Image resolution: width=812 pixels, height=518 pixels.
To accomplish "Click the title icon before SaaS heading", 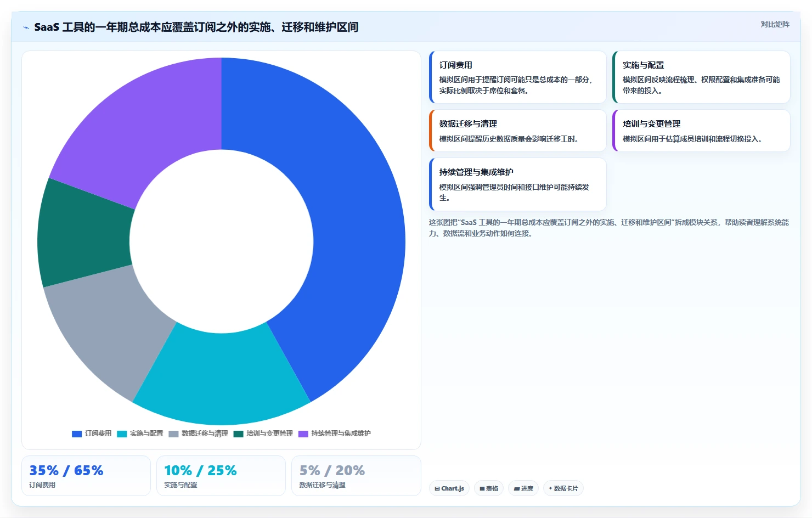I will 26,27.
